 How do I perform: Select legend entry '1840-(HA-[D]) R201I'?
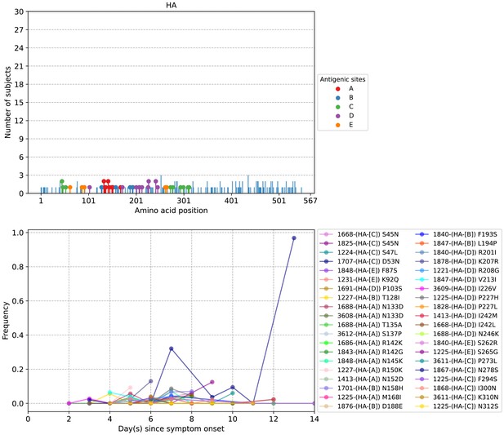[x=456, y=252]
